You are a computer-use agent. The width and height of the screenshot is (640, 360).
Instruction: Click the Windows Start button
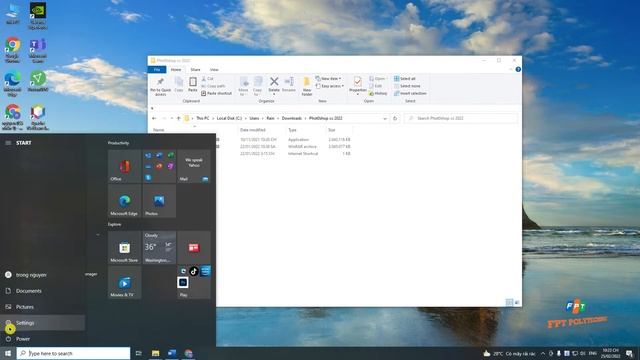(x=8, y=353)
